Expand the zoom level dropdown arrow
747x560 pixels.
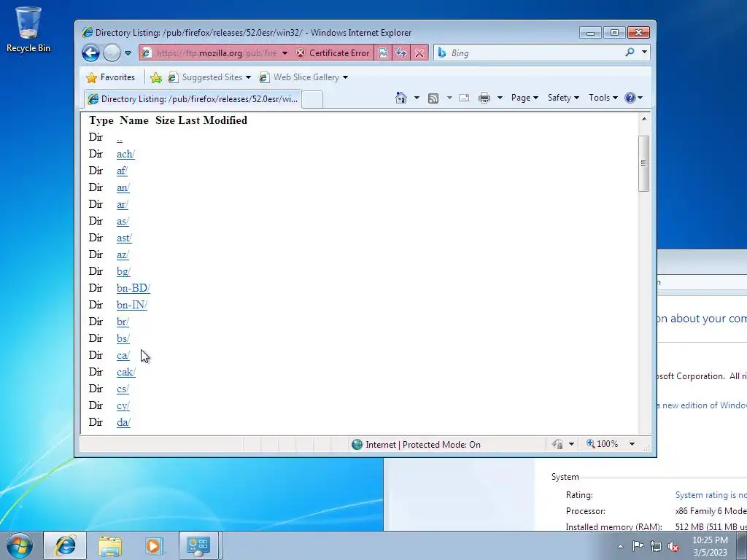tap(632, 444)
